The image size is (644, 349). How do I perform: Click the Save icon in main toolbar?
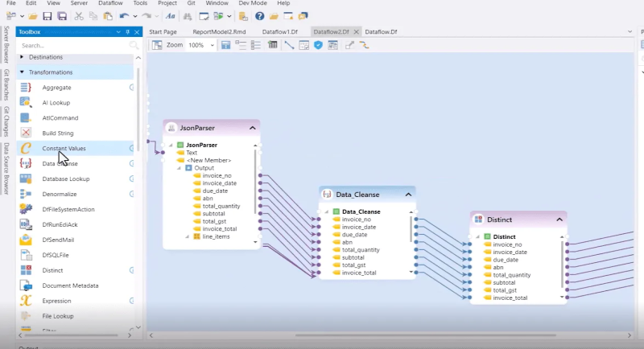pos(48,16)
